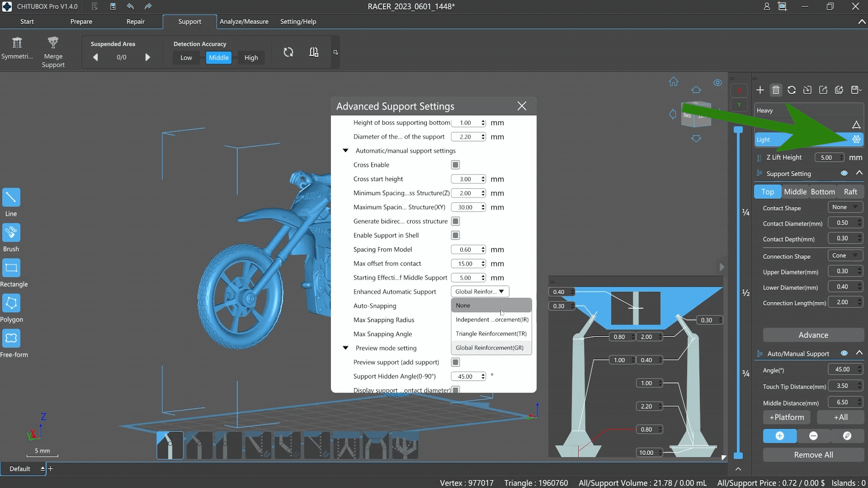
Task: Toggle Support Setting visibility eye
Action: 844,173
